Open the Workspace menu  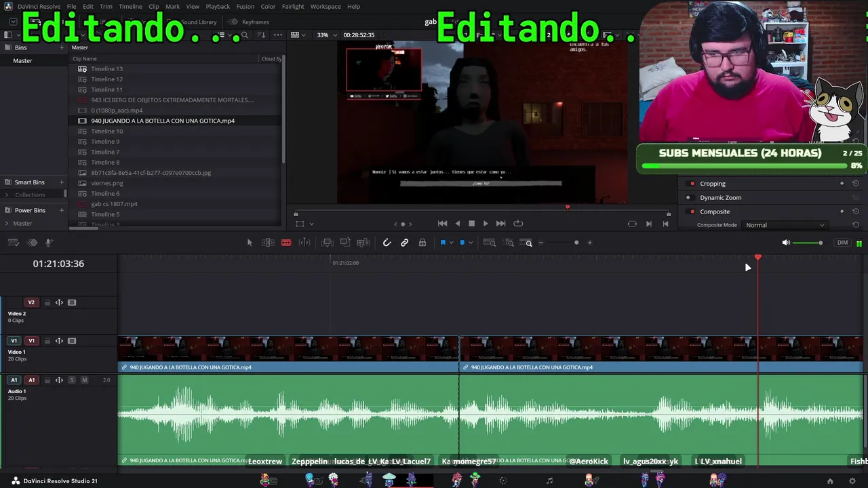click(325, 6)
